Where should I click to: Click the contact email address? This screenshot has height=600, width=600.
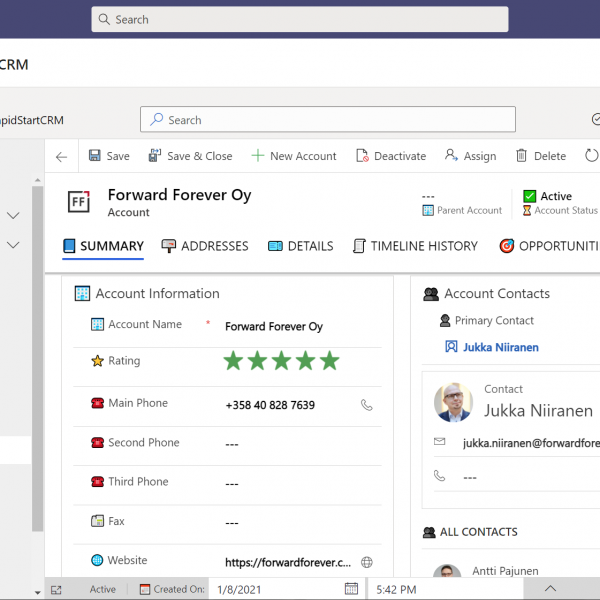(531, 443)
